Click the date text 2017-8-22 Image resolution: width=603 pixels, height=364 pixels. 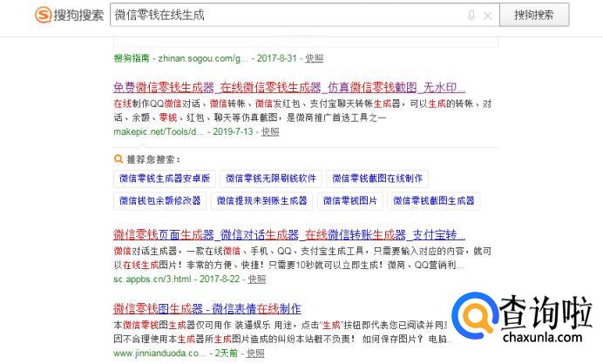(x=220, y=279)
